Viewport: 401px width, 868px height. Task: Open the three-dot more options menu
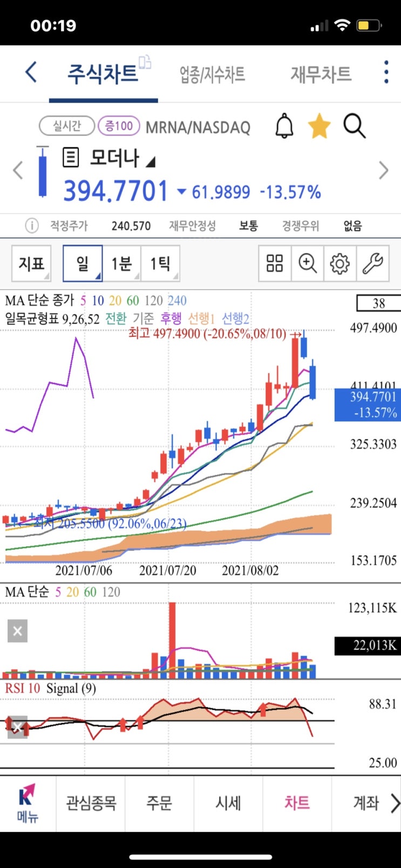[x=386, y=72]
